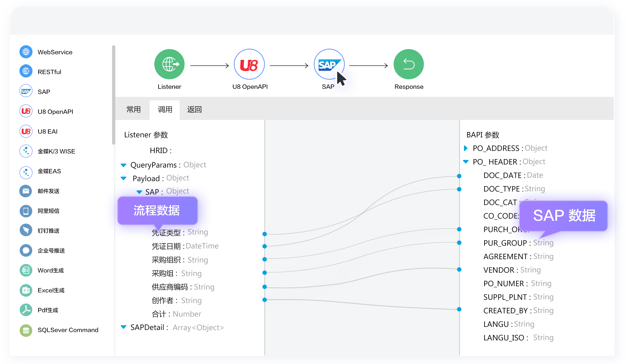
Task: Select the Excel生成 icon
Action: 26,290
